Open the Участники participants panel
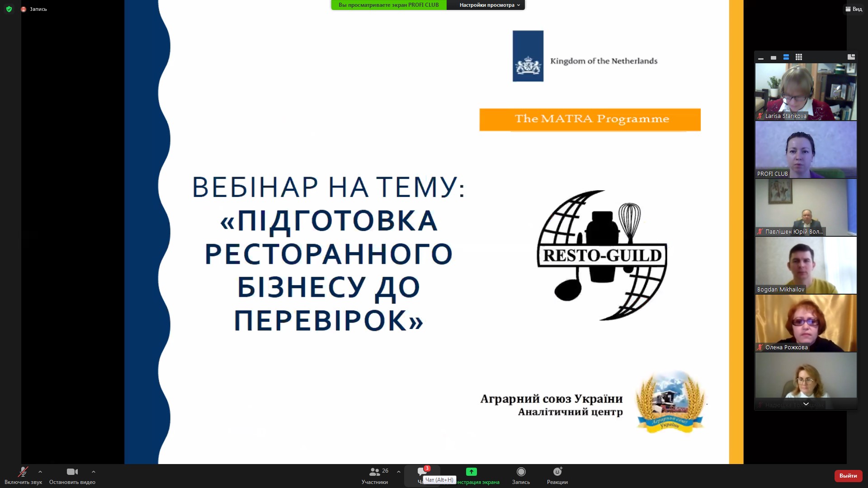 click(375, 476)
